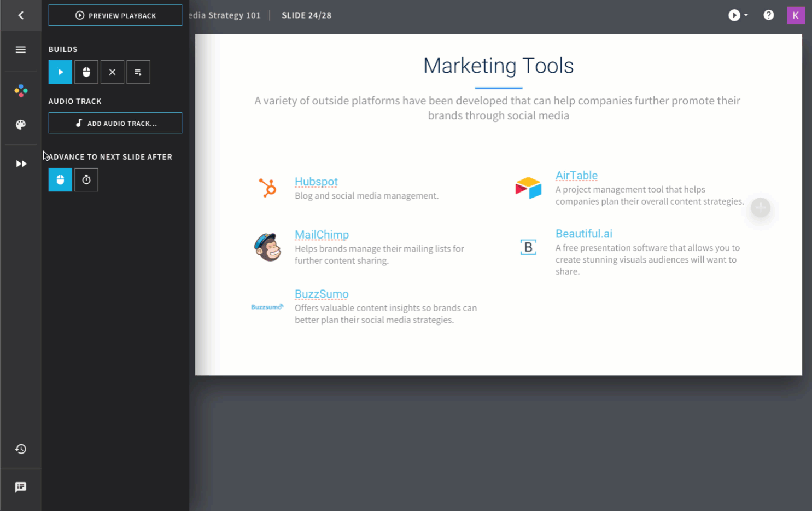
Task: Set slide advance by timer
Action: 86,180
